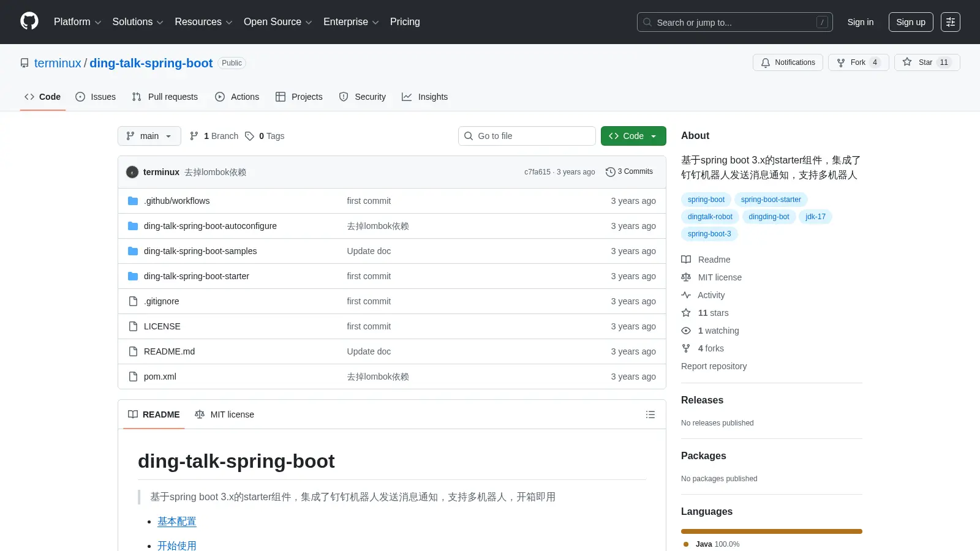Switch to the Issues tab
This screenshot has height=551, width=980.
point(96,97)
